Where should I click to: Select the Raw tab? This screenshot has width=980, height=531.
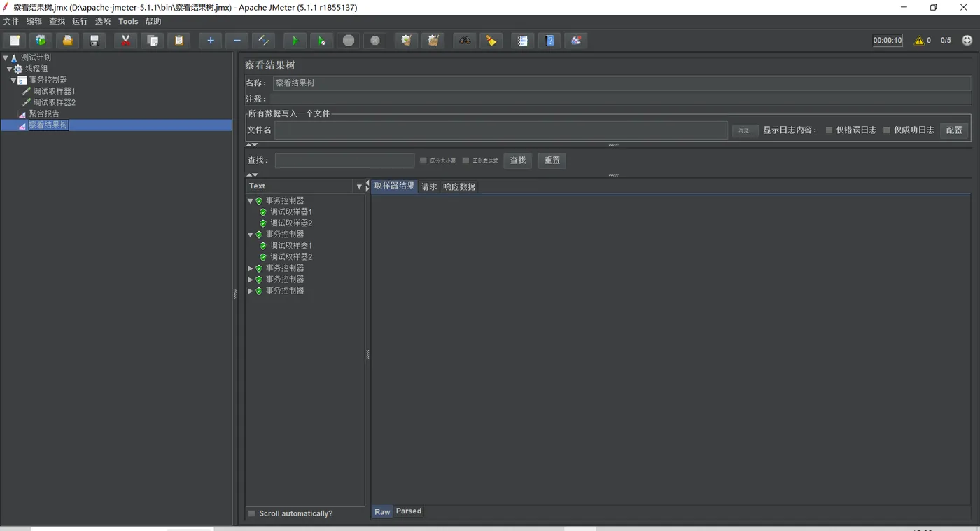tap(382, 512)
